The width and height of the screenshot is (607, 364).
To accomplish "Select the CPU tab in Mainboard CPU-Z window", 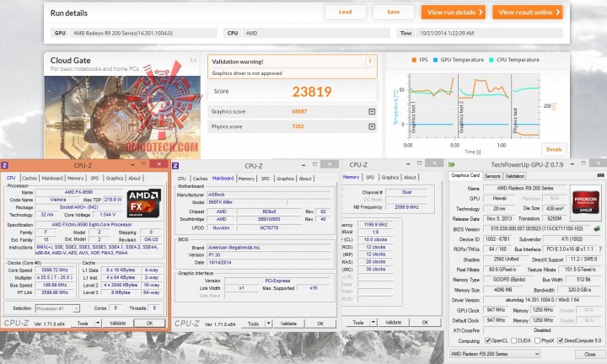I will click(182, 179).
